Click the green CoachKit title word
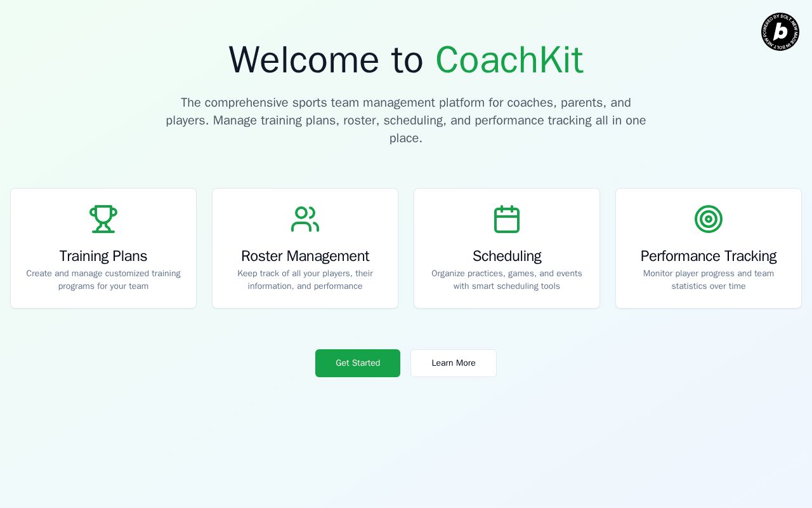This screenshot has height=508, width=812. 509,60
